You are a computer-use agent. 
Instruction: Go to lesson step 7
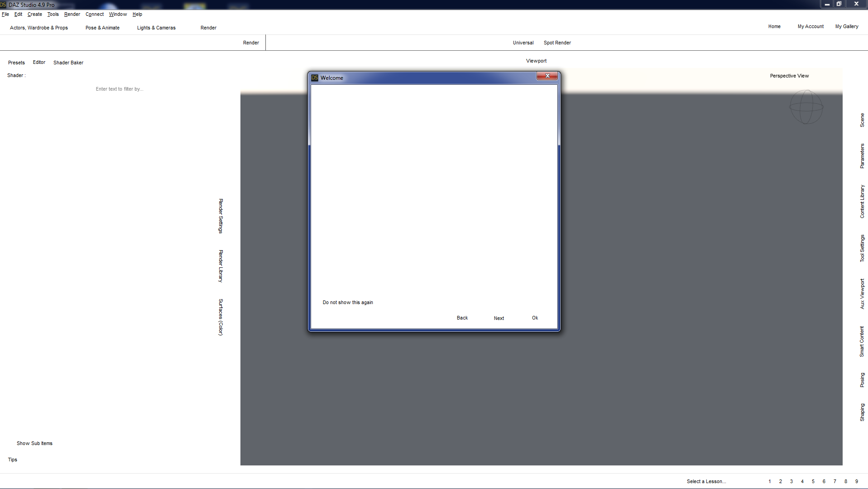click(x=835, y=482)
